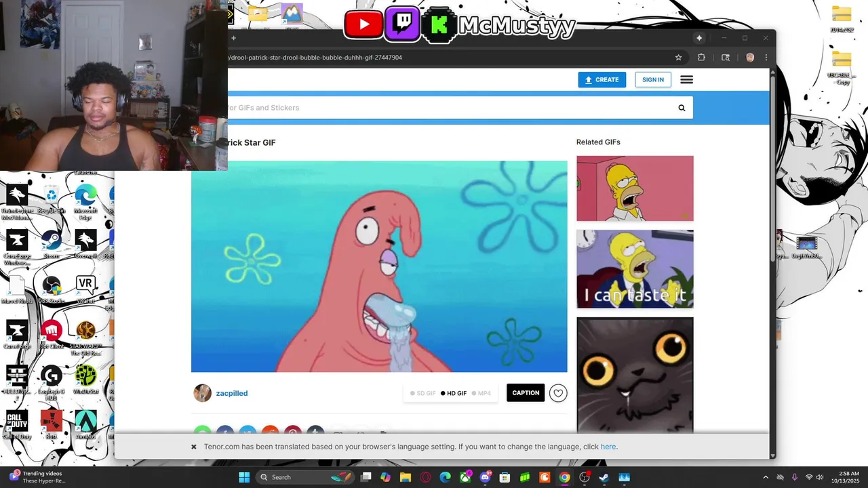Image resolution: width=868 pixels, height=488 pixels.
Task: Open Star Wars The Old Republic shortcut
Action: (x=85, y=338)
